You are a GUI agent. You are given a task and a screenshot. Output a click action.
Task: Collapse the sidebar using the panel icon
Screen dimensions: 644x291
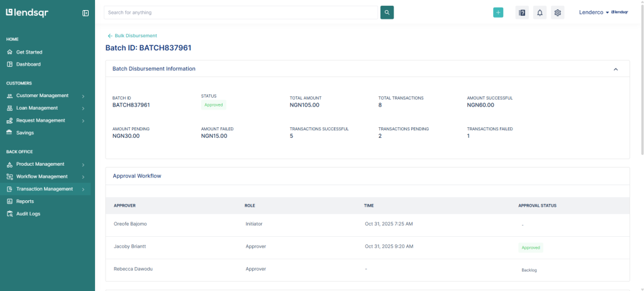tap(86, 13)
